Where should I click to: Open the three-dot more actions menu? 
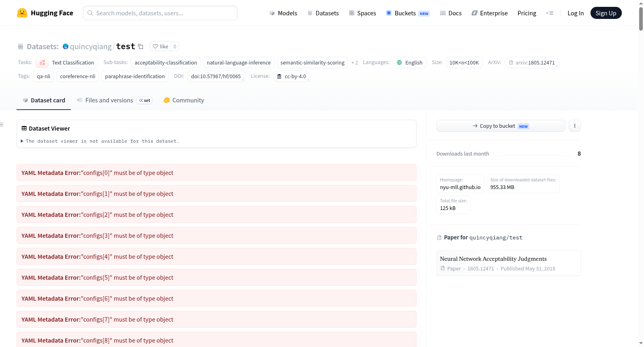(x=575, y=126)
